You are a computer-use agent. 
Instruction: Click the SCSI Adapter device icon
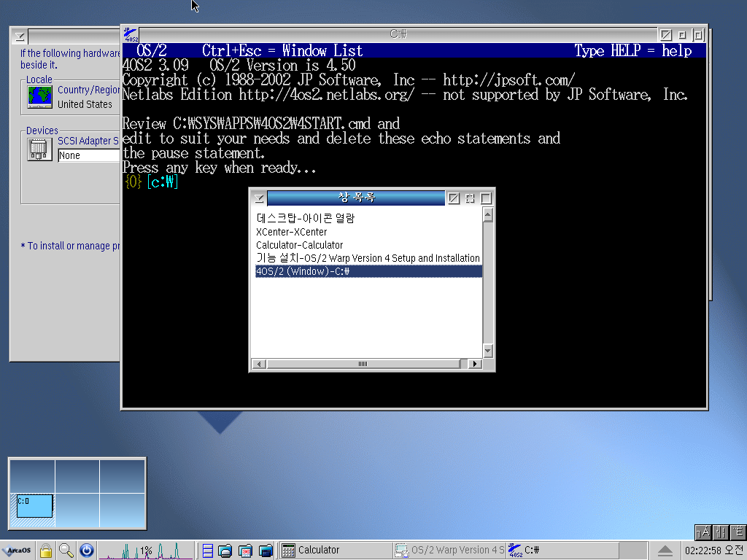[38, 149]
